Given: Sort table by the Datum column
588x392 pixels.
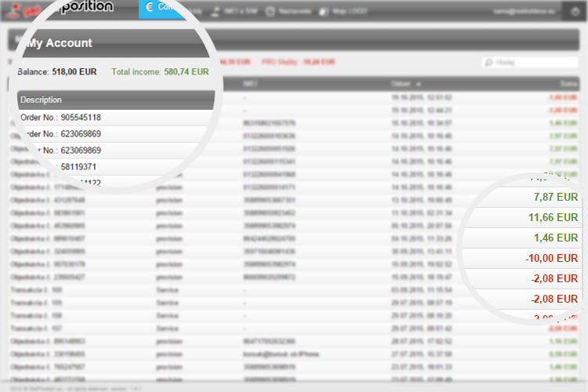Looking at the screenshot, I should 406,84.
